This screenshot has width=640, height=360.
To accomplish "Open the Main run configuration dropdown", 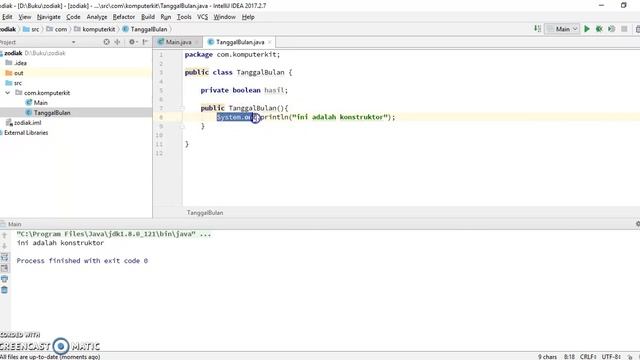I will point(562,29).
